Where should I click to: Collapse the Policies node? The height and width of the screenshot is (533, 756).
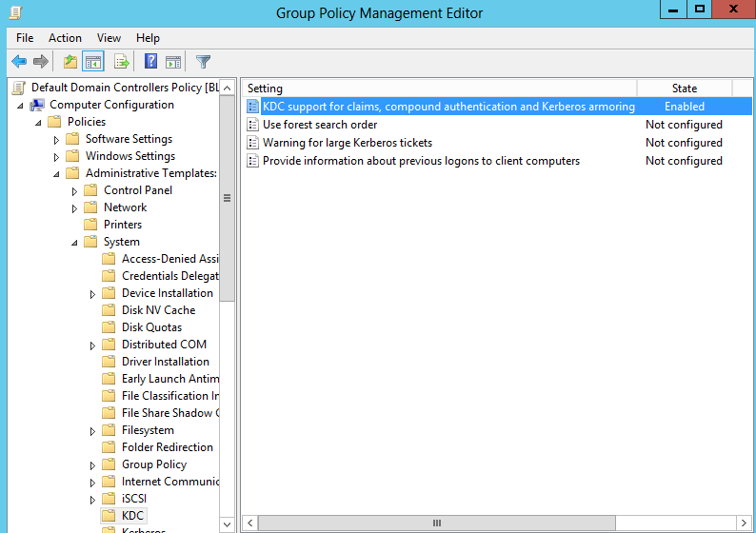(x=39, y=123)
